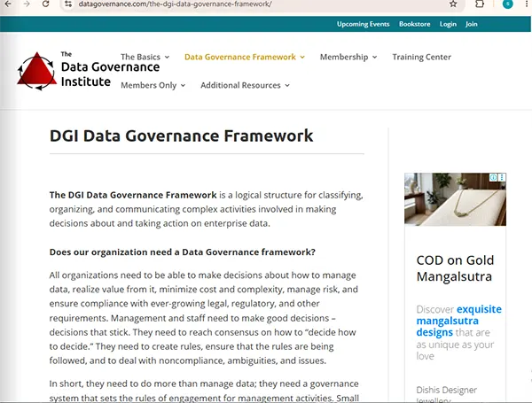Click the Data Governance Institute triangle logo
This screenshot has height=403, width=532.
pyautogui.click(x=36, y=71)
